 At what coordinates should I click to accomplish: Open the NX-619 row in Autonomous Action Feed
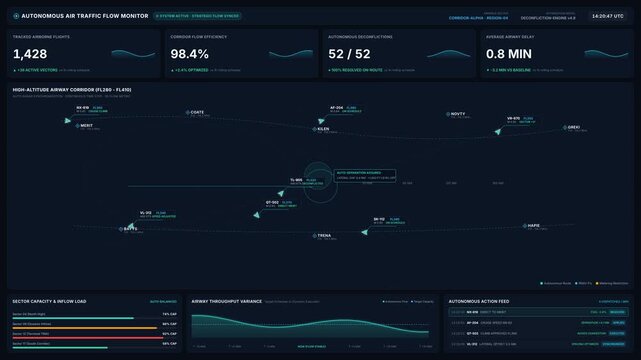(538, 312)
